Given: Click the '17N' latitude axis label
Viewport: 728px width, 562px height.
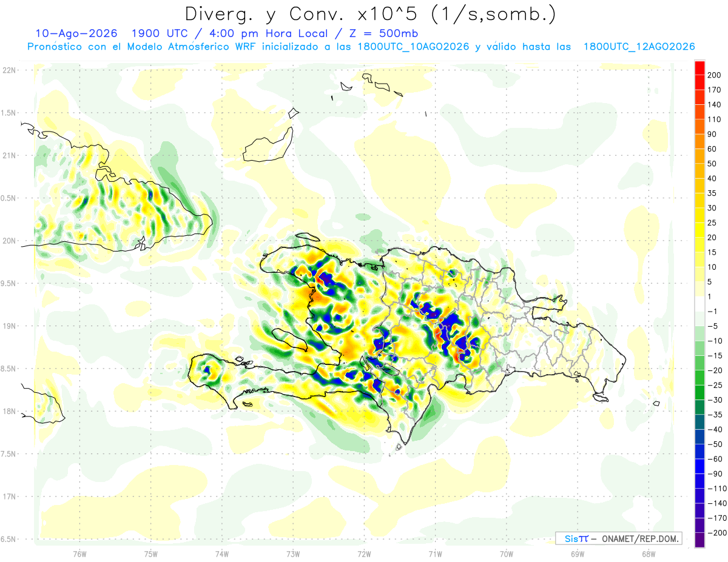Looking at the screenshot, I should tap(8, 497).
